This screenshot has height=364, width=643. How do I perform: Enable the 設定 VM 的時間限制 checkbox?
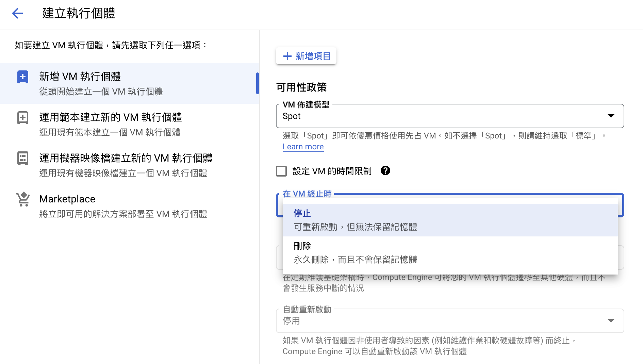click(281, 171)
